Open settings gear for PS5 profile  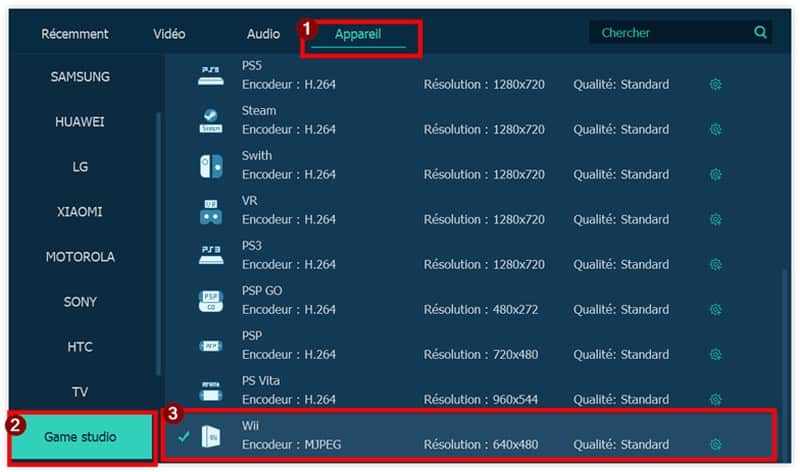pyautogui.click(x=715, y=84)
